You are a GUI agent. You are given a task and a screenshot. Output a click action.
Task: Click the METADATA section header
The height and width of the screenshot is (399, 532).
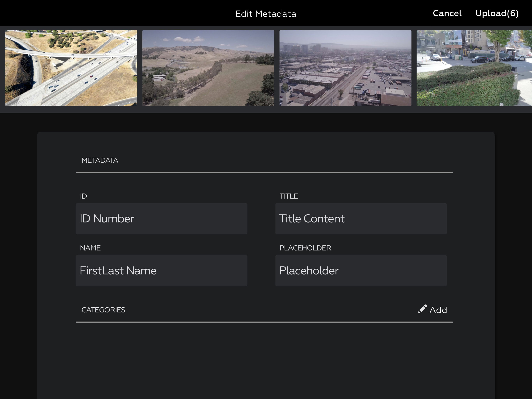pos(100,161)
